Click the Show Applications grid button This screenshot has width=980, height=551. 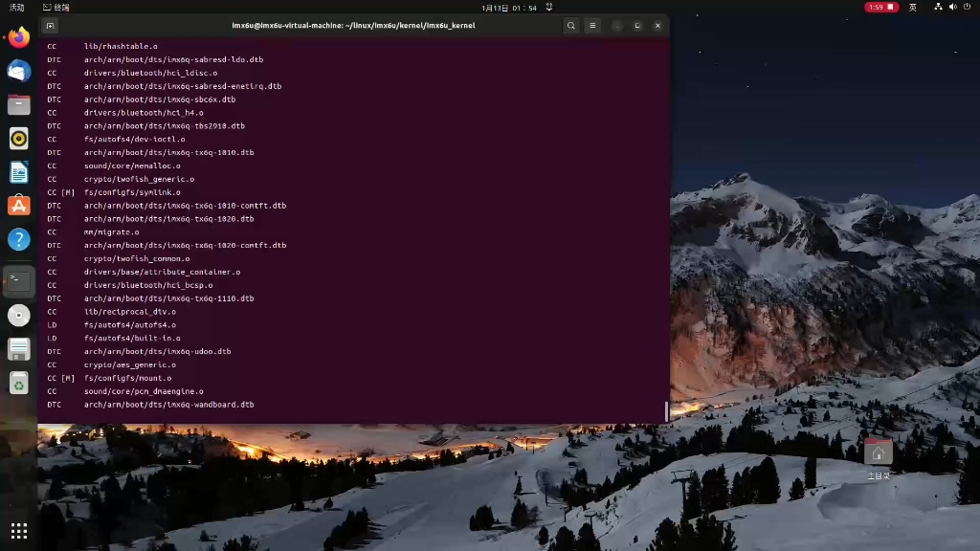19,530
